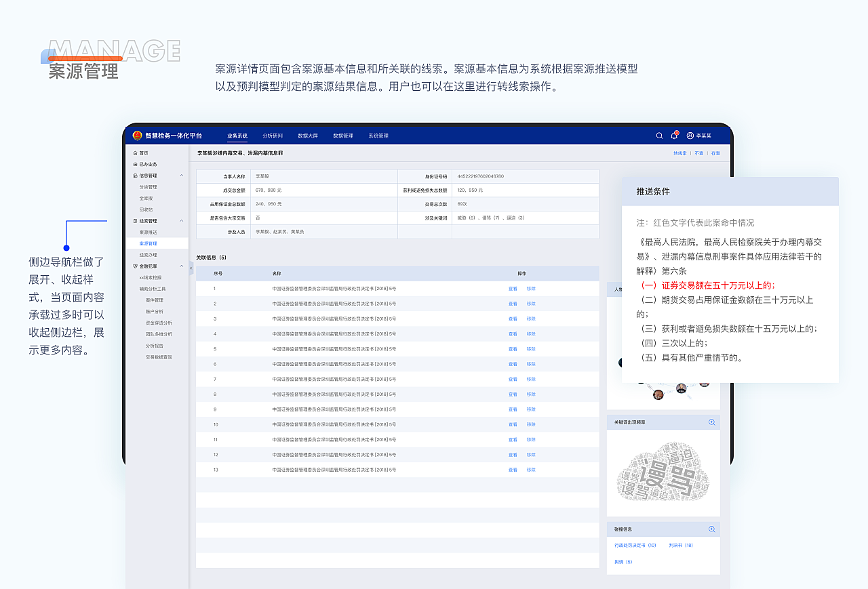The image size is (868, 589).
Task: Click the document name in row 3
Action: (x=334, y=319)
